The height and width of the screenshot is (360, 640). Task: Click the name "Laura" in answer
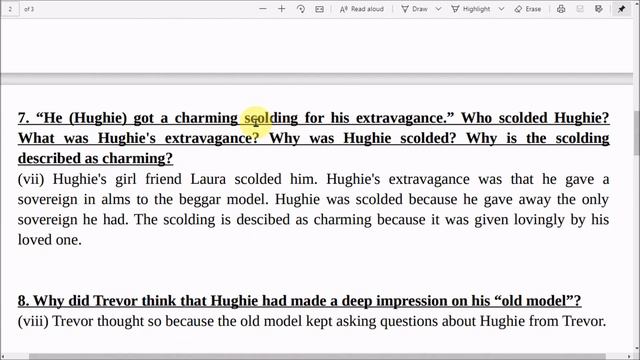(208, 179)
